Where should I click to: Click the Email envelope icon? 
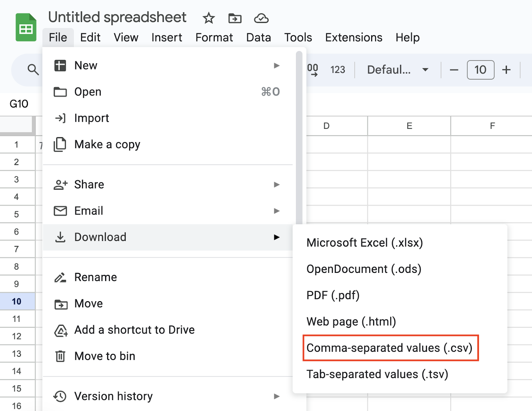60,211
